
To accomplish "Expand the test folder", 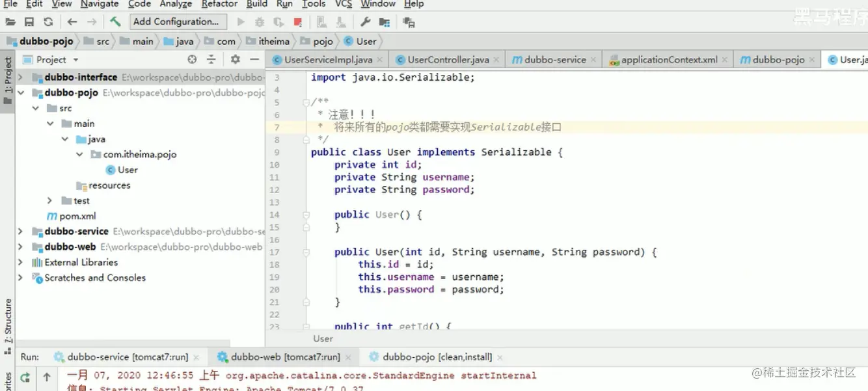I will 50,200.
